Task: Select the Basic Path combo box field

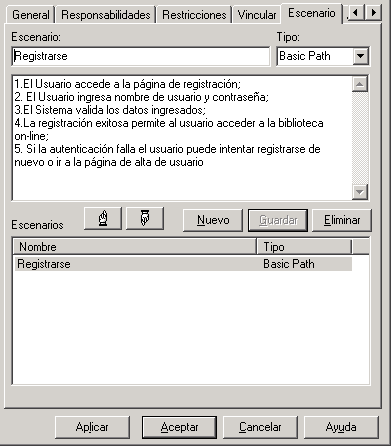Action: click(322, 56)
